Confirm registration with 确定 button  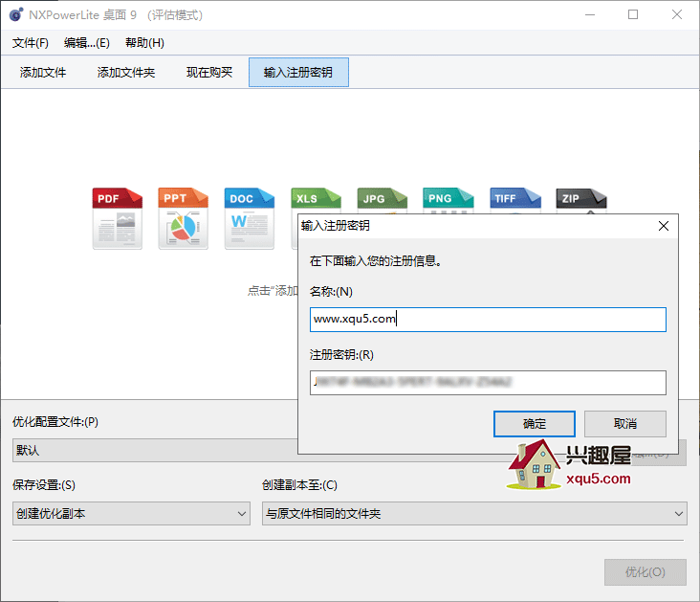pos(535,424)
